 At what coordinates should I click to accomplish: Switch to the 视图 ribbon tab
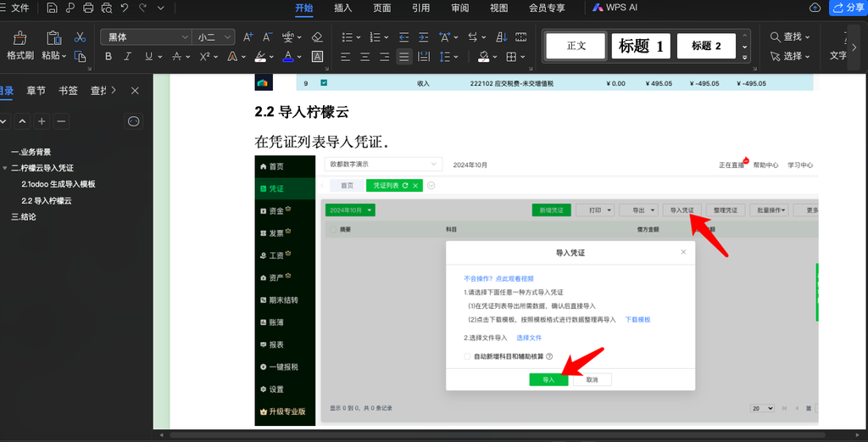[x=498, y=8]
